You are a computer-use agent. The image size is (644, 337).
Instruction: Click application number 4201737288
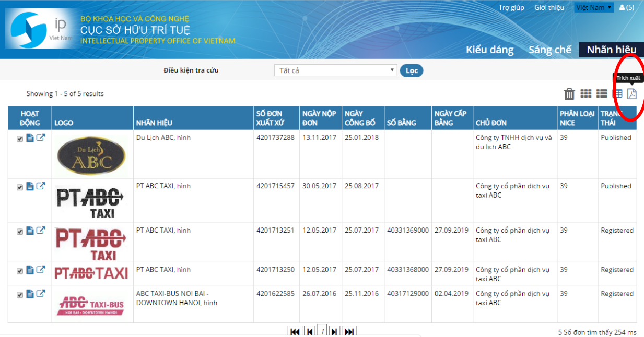(x=275, y=138)
